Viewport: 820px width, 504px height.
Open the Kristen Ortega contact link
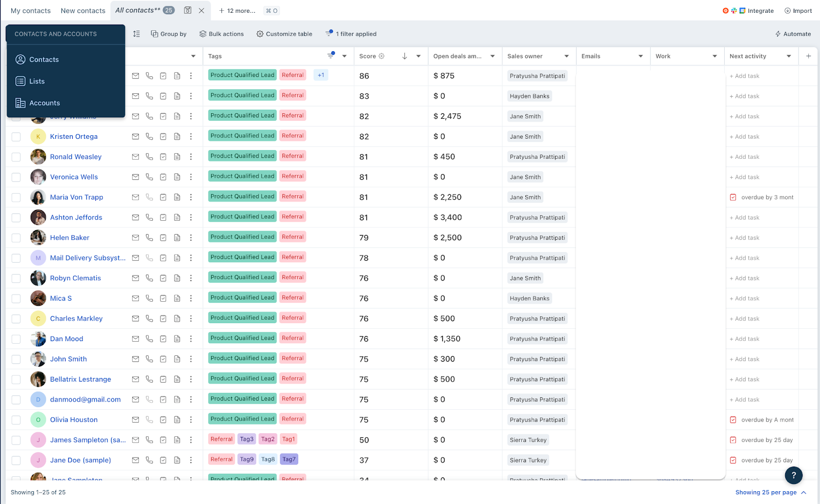click(x=74, y=137)
